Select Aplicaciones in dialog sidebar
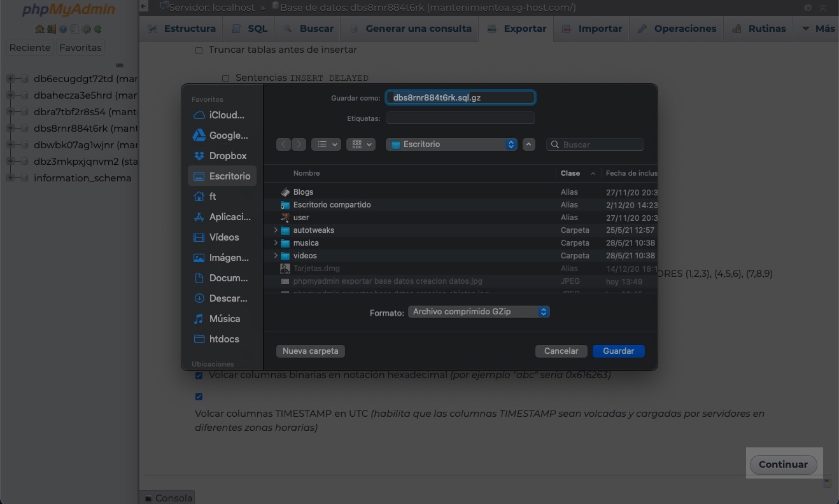The height and width of the screenshot is (504, 839). [x=222, y=217]
